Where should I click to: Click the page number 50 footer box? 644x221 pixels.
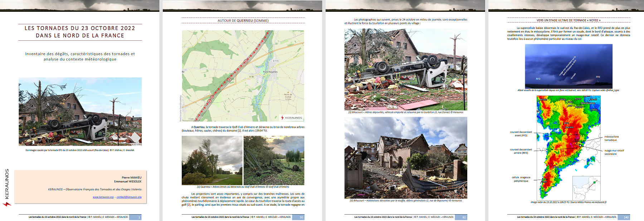pos(298,217)
